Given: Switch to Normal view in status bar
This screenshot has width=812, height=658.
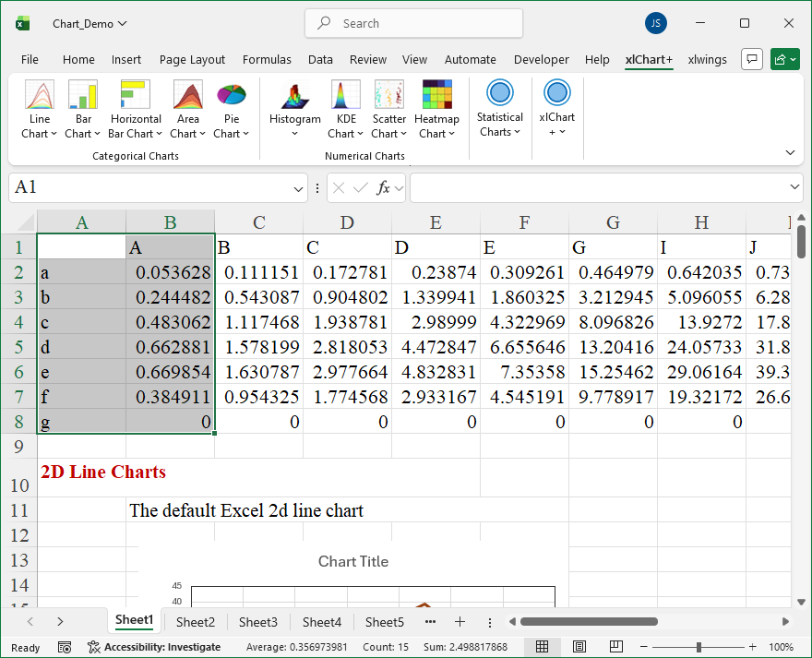Looking at the screenshot, I should (x=543, y=647).
